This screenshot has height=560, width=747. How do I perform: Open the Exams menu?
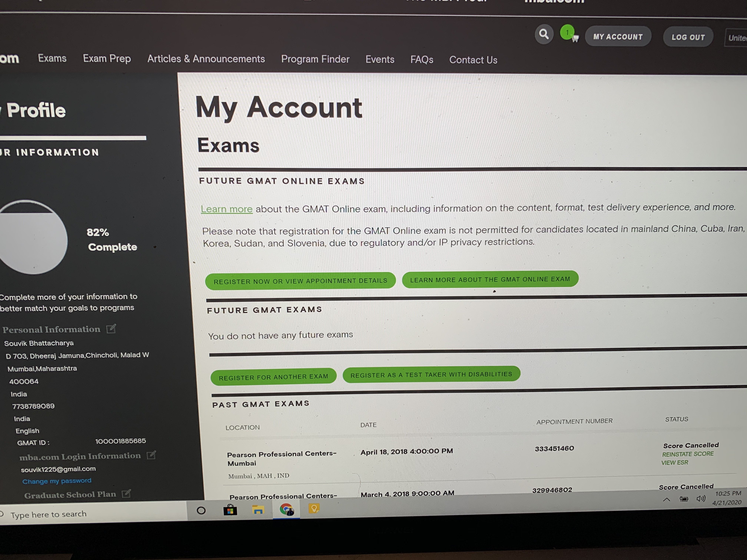52,58
